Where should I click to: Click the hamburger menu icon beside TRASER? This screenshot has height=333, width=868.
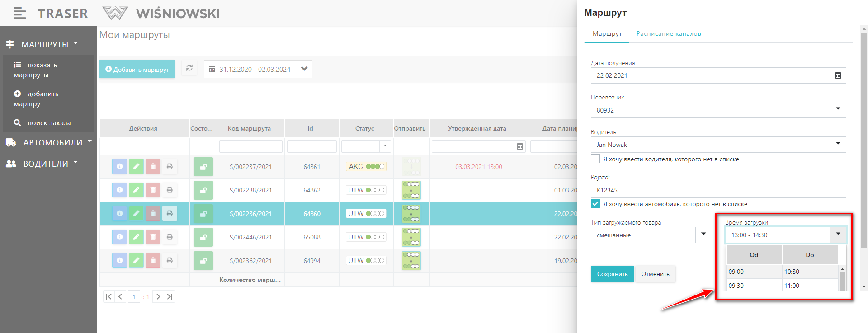19,14
